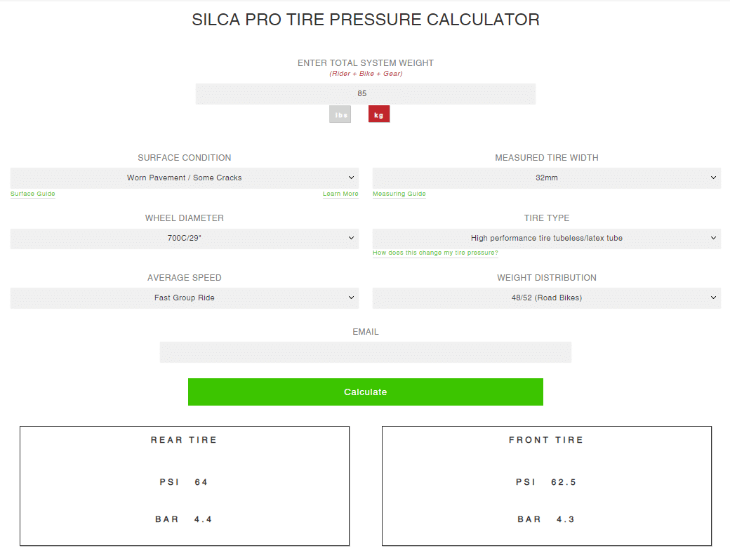The height and width of the screenshot is (560, 730).
Task: Open the Surface Condition dropdown
Action: coord(185,178)
